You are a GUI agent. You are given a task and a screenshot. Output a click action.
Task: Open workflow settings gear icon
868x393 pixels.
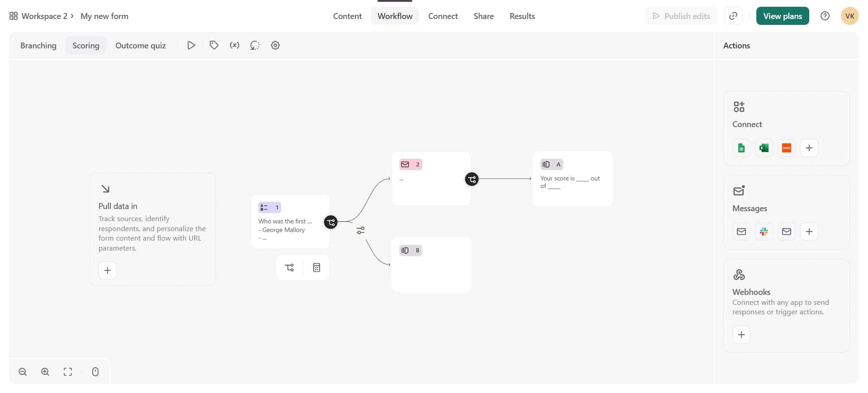275,45
